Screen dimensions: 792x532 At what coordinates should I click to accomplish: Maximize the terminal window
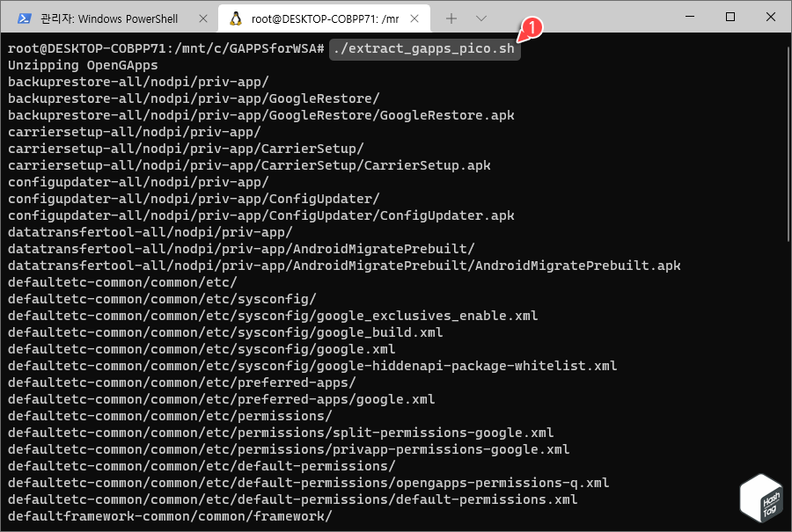click(730, 17)
